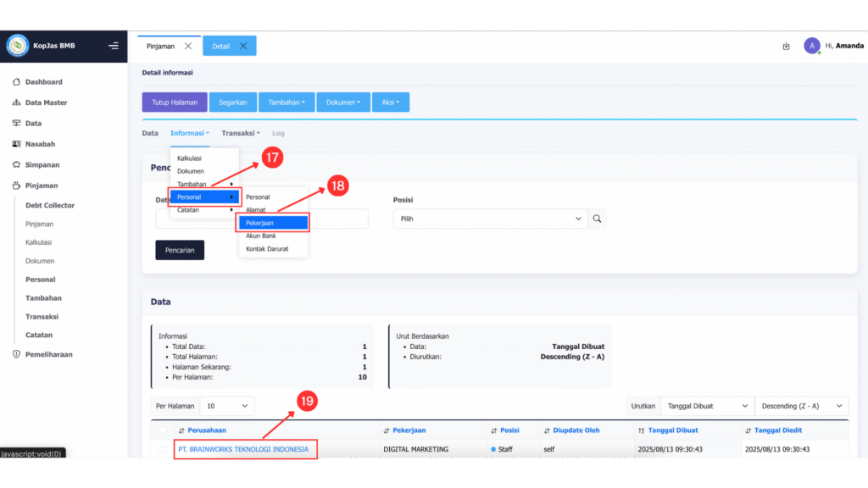The width and height of the screenshot is (868, 488).
Task: Click the PT. Brainworks Teknologi Indonesia link
Action: tap(243, 449)
